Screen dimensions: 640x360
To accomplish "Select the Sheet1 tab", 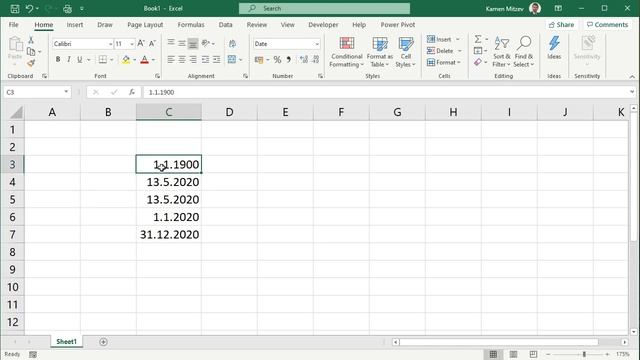I will (67, 342).
